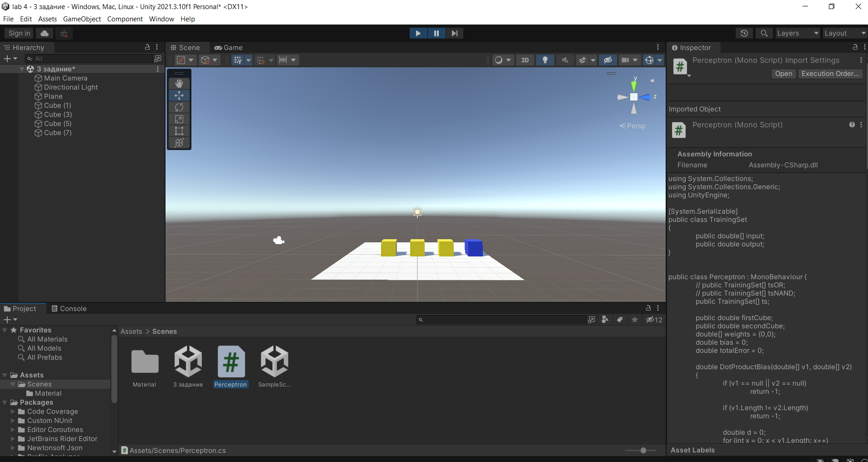Collapse the 3 задание scene hierarchy
The image size is (868, 462).
coord(22,69)
